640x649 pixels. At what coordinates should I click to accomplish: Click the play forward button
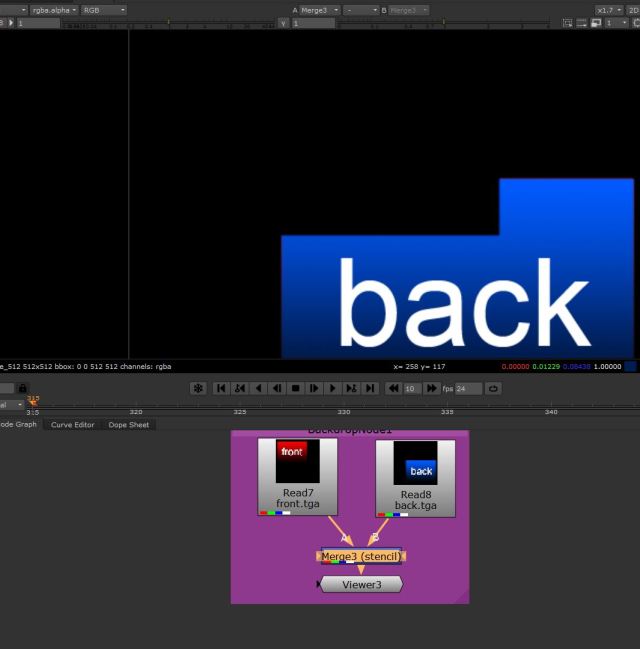click(x=333, y=388)
